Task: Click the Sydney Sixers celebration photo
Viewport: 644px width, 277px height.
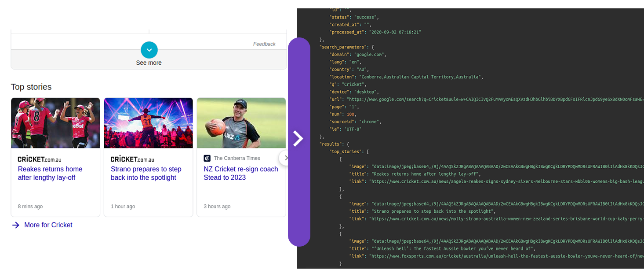Action: click(55, 123)
